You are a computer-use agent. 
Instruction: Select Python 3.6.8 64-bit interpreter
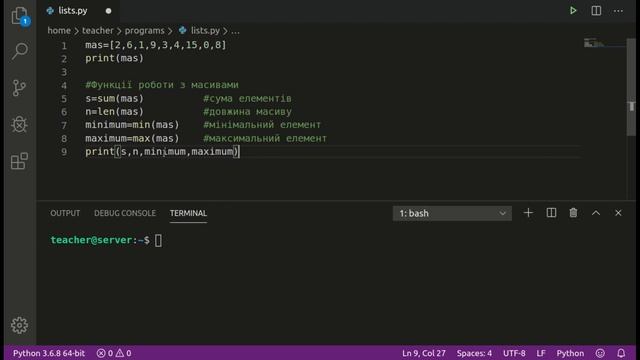click(x=49, y=353)
